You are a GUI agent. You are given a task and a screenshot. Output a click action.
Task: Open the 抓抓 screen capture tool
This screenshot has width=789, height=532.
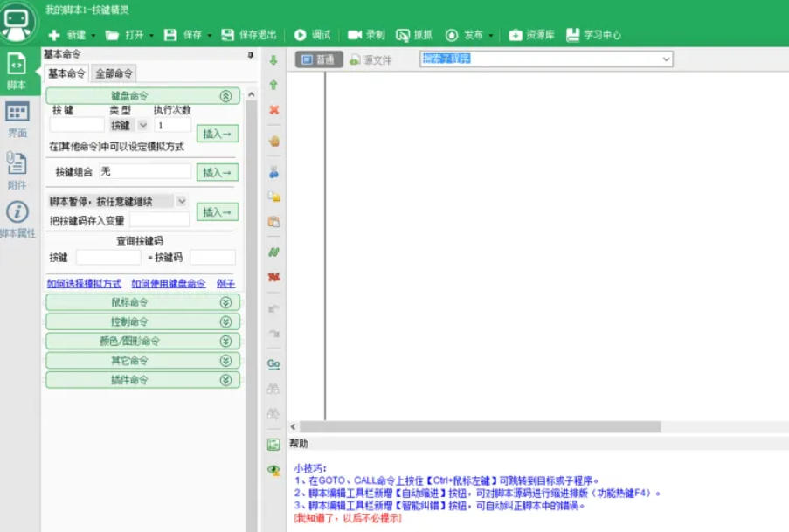click(x=414, y=36)
